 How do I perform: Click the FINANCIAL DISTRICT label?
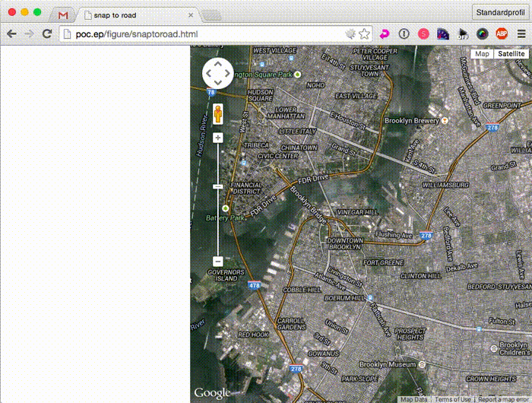246,188
